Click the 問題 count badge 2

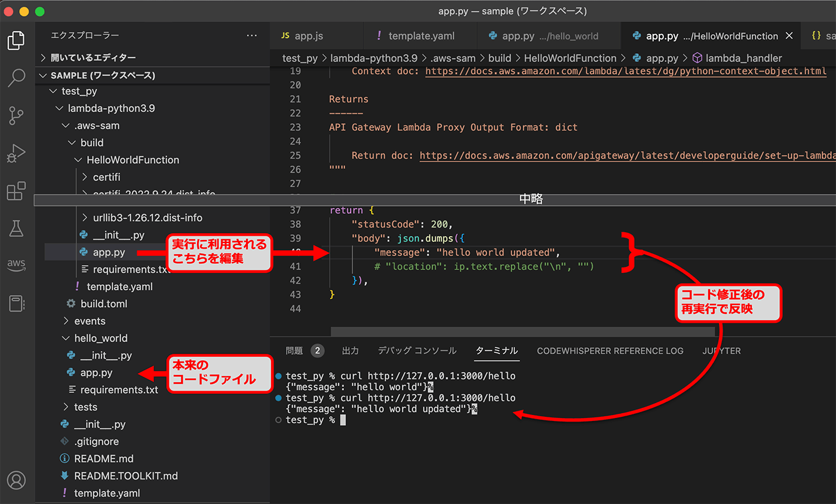point(318,351)
